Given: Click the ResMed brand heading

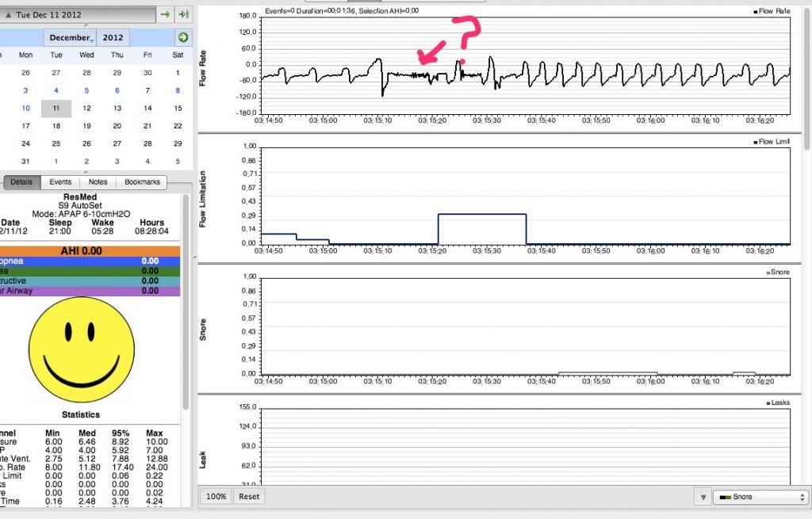Looking at the screenshot, I should pyautogui.click(x=80, y=197).
